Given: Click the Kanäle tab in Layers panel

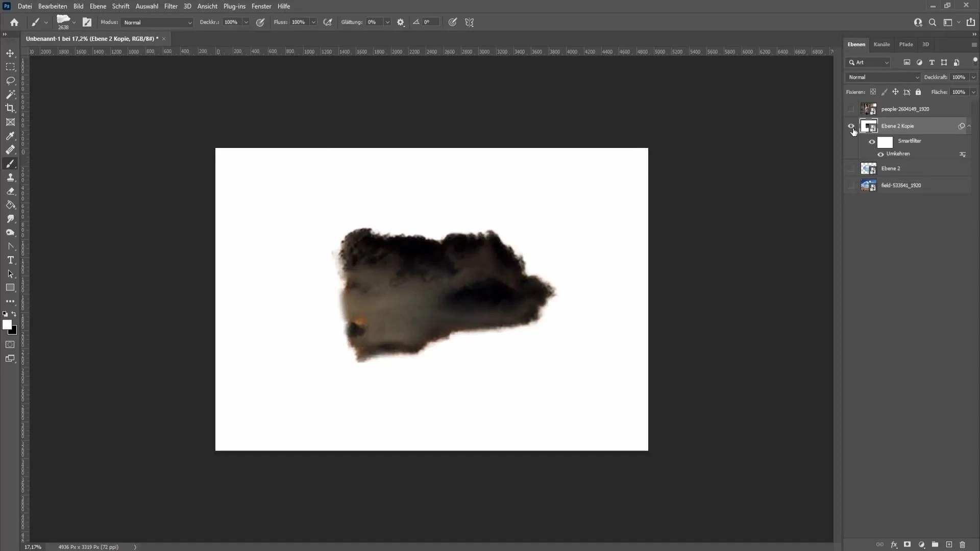Looking at the screenshot, I should coord(881,44).
